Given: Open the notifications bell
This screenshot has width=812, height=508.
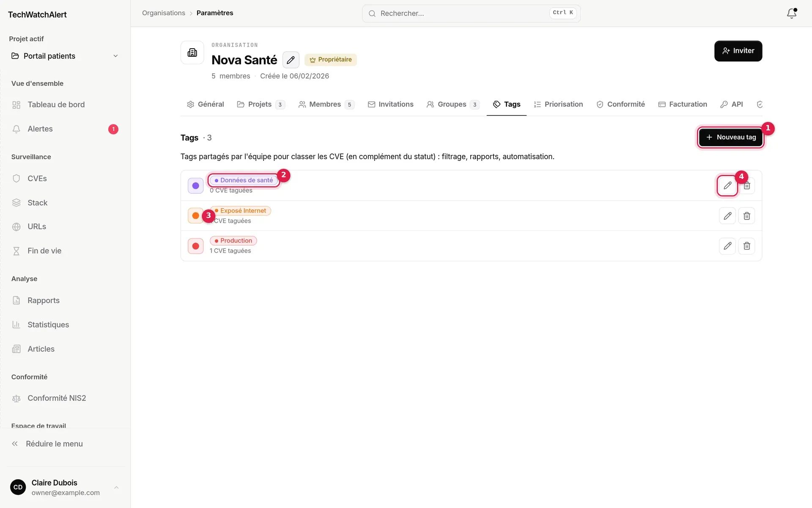Looking at the screenshot, I should [x=792, y=14].
